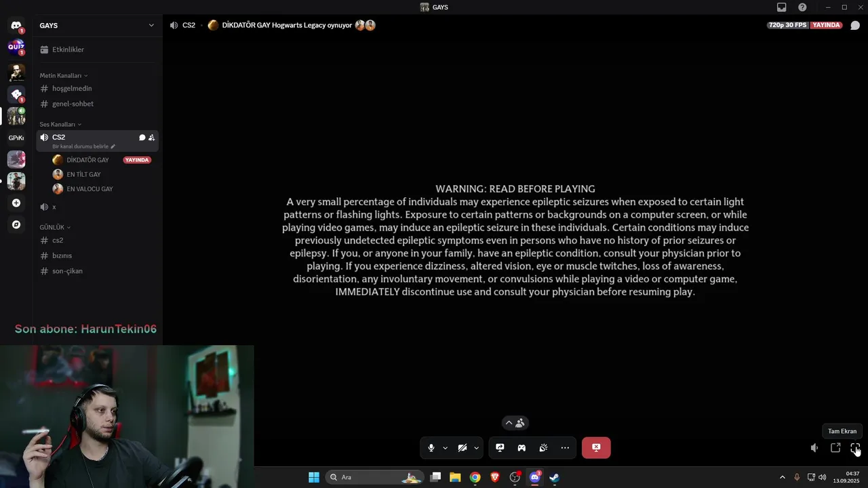Show hidden system tray icons chevron
The width and height of the screenshot is (868, 488).
click(x=782, y=477)
